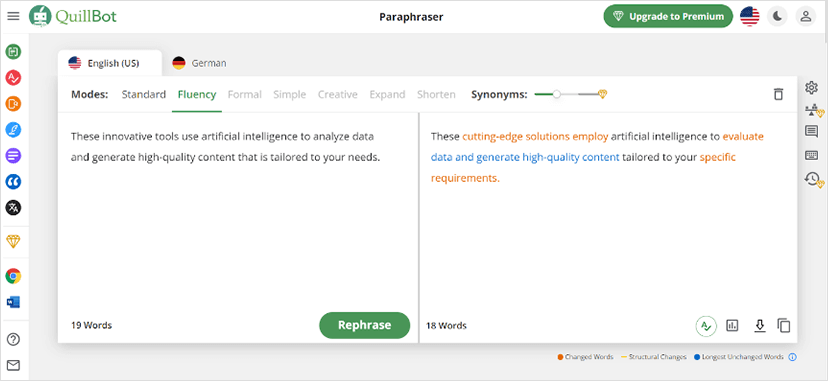
Task: Export the paraphrased text download icon
Action: 759,326
